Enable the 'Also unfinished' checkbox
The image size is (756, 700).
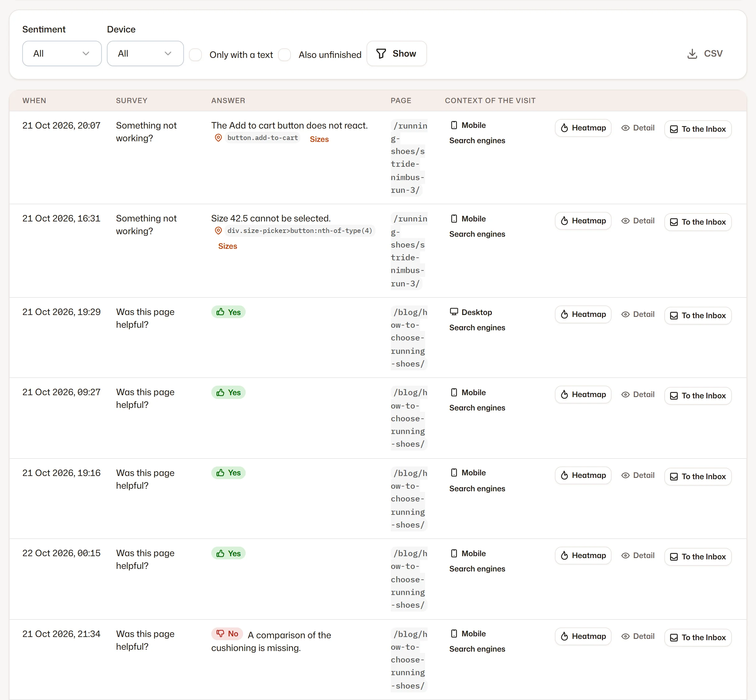point(284,54)
